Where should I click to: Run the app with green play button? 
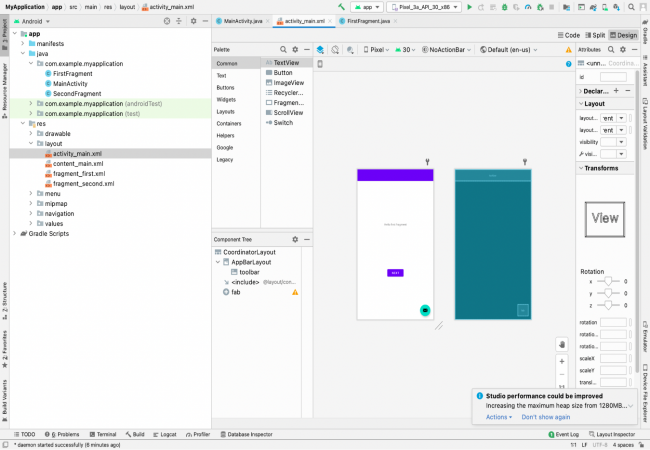tap(470, 7)
